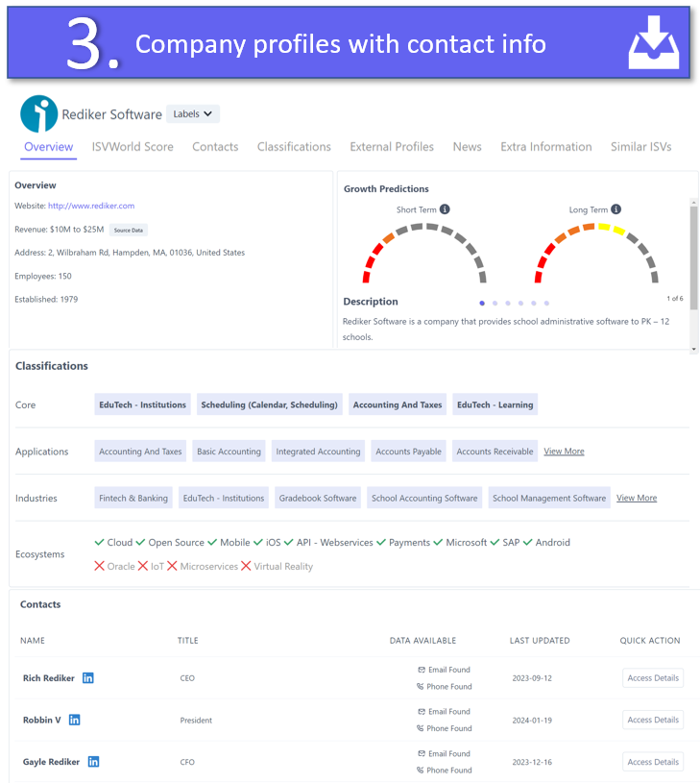The width and height of the screenshot is (700, 783).
Task: Access Details for Robbin V
Action: [653, 720]
